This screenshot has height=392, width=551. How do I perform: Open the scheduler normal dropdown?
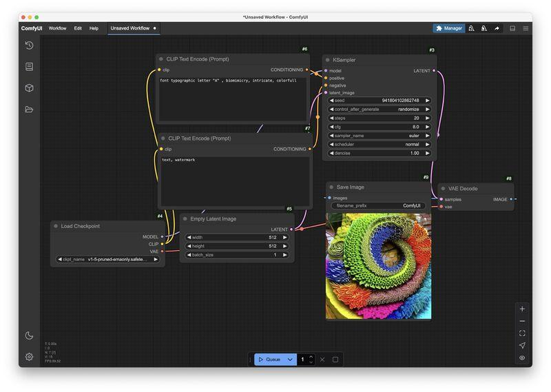(x=380, y=145)
